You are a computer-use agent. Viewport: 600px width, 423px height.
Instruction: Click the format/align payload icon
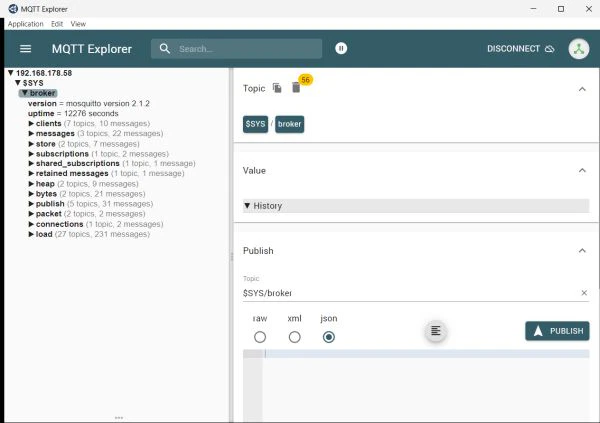[435, 331]
